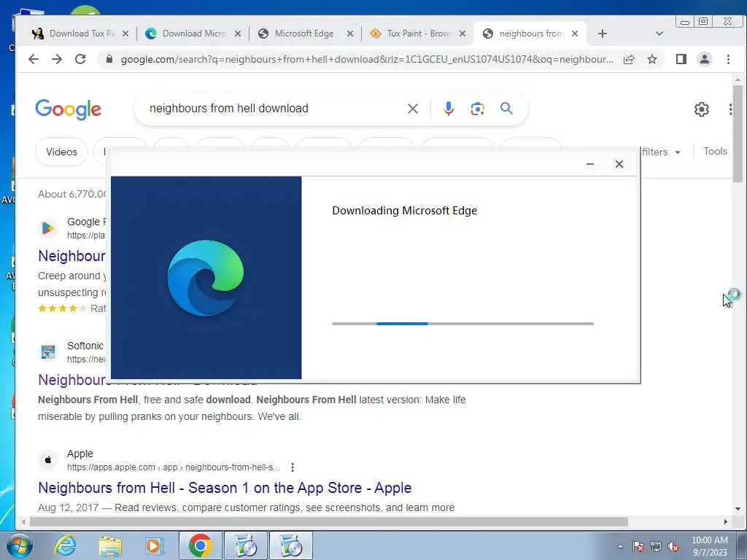Expand the all filters dropdown
Image resolution: width=747 pixels, height=560 pixels.
point(661,152)
